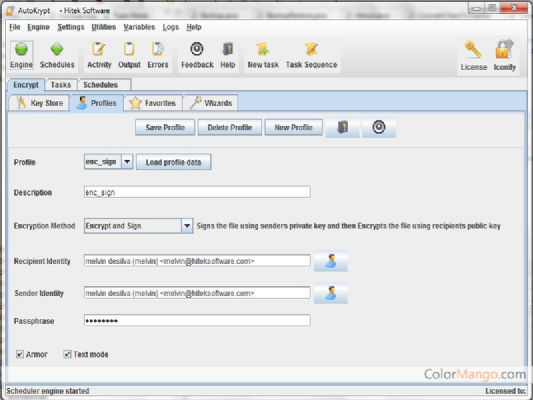Viewport: 533px width, 400px height.
Task: Open the Variables menu
Action: click(139, 27)
